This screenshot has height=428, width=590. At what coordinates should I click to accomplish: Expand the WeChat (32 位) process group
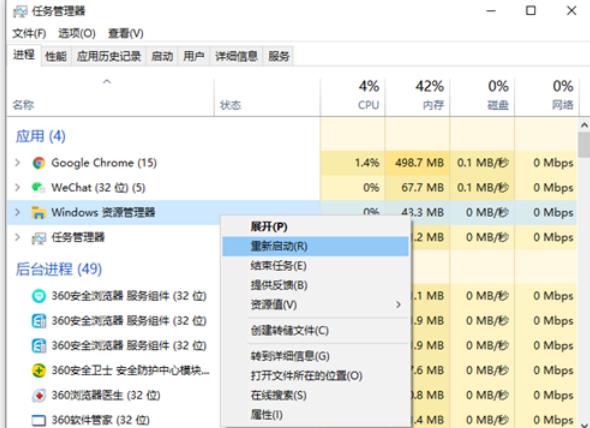tap(17, 187)
